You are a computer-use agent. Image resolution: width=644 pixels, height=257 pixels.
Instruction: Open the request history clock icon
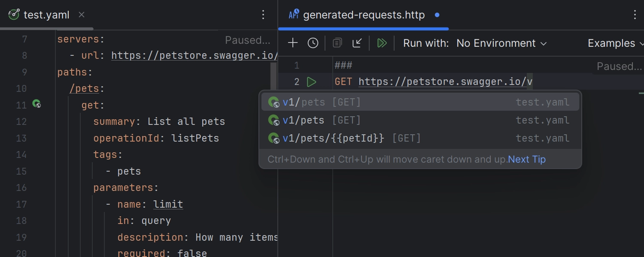tap(313, 43)
